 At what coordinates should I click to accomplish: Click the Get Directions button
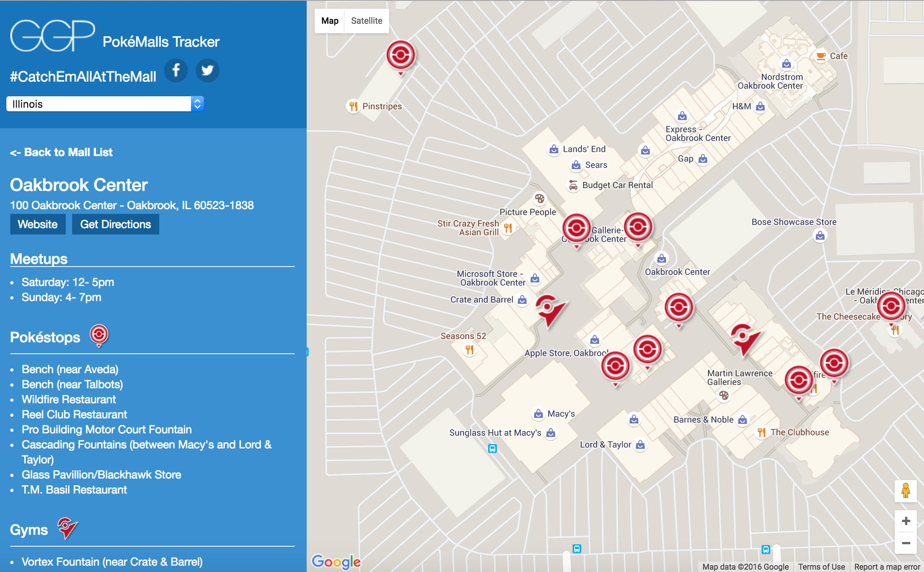(115, 224)
